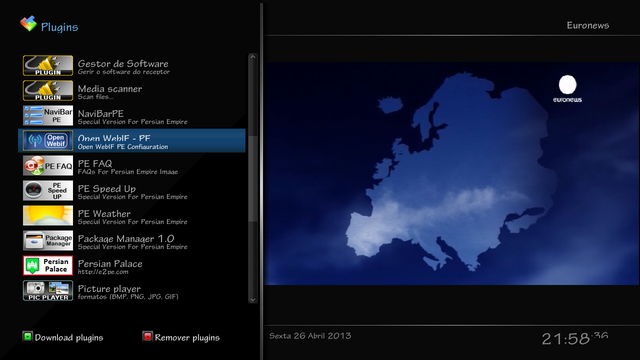640x360 pixels.
Task: Select the Media scanner plugin icon
Action: 48,91
